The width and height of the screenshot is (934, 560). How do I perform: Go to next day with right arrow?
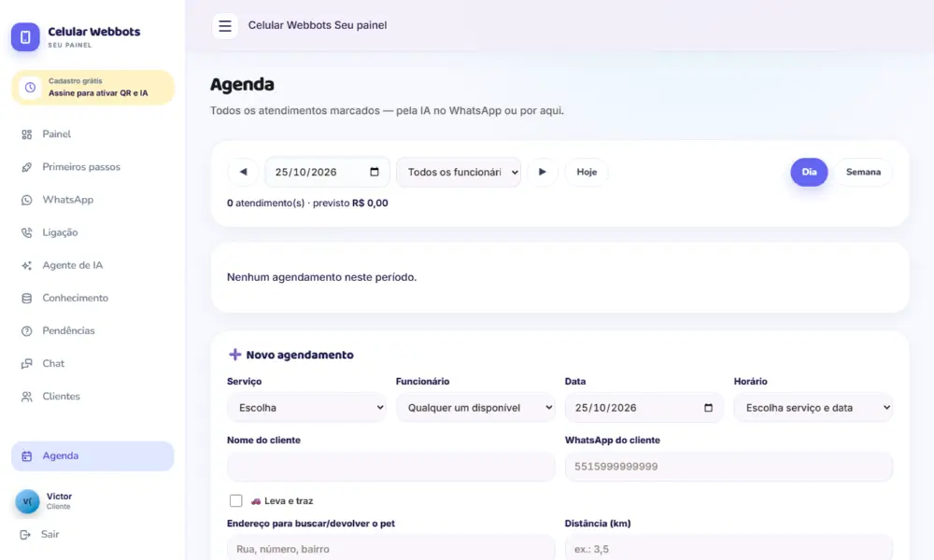pos(542,172)
